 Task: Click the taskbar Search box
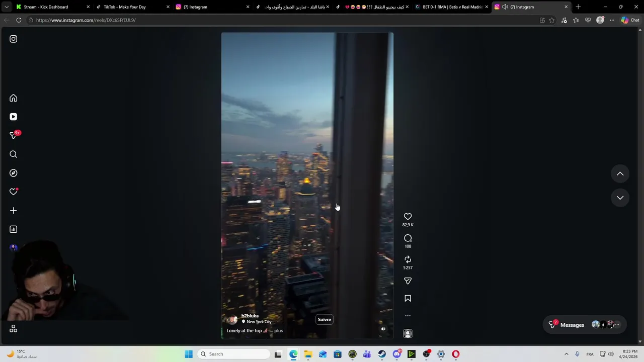pos(234,354)
